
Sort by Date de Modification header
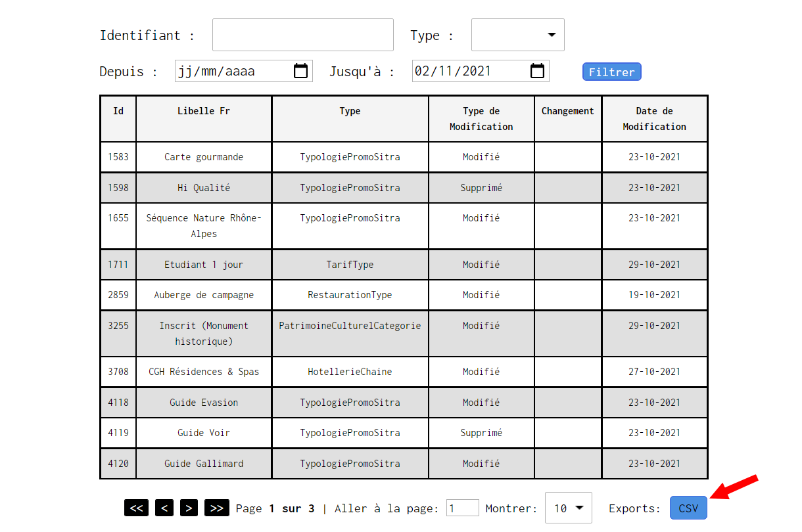click(x=655, y=119)
